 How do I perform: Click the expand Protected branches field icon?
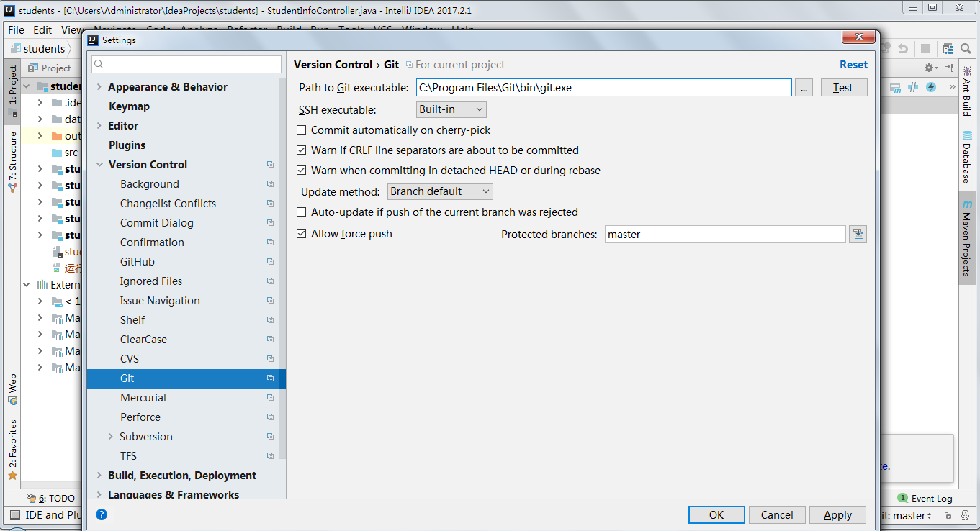(858, 234)
